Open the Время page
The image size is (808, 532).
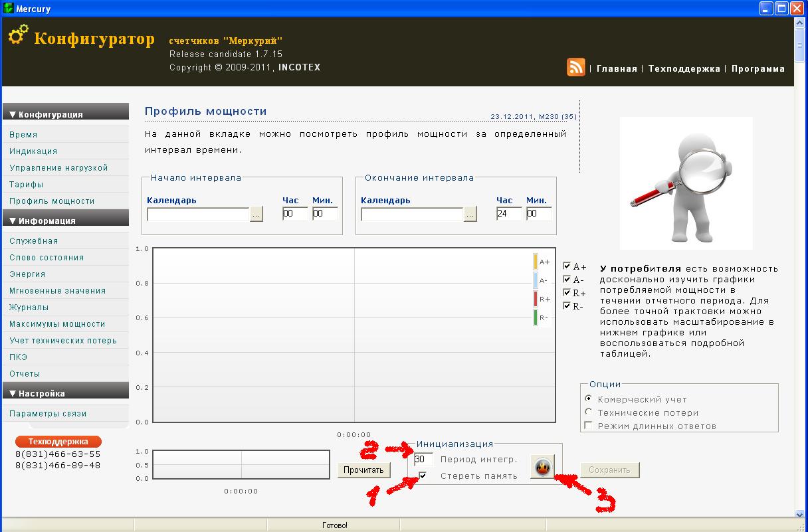coord(23,134)
